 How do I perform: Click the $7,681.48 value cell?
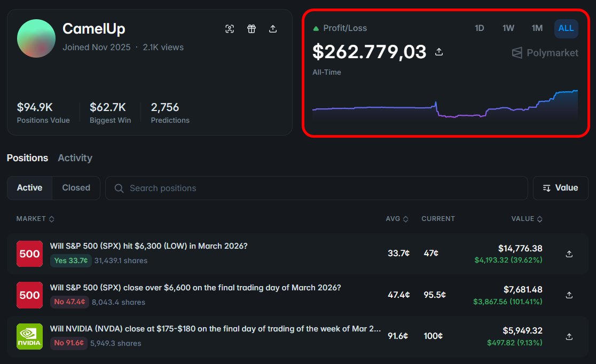(x=523, y=289)
